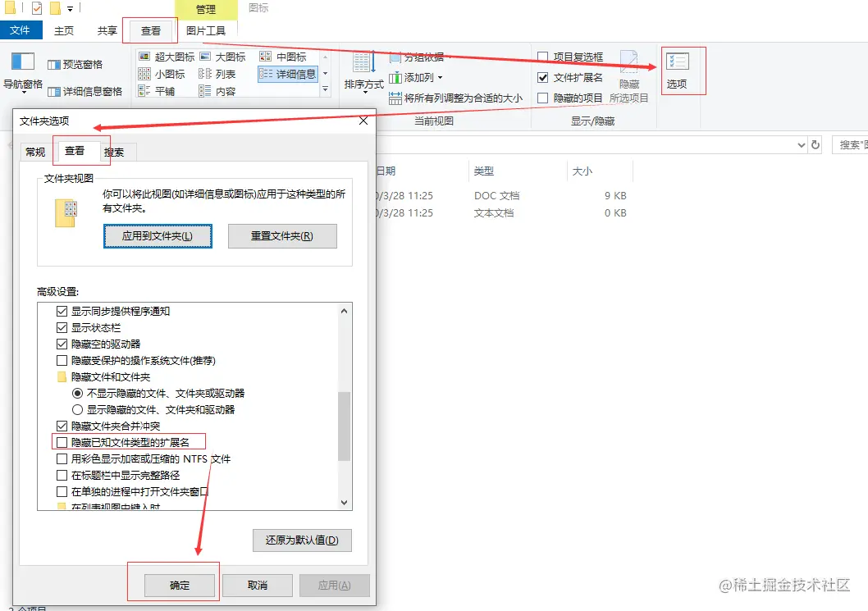The height and width of the screenshot is (611, 868).
Task: Open the quick access toolbar customize dropdown
Action: 71,9
